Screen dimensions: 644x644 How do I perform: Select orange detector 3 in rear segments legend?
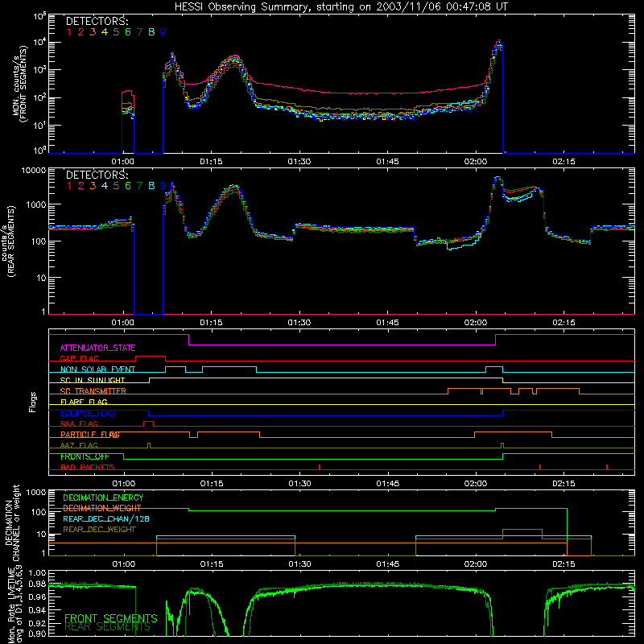coord(93,186)
